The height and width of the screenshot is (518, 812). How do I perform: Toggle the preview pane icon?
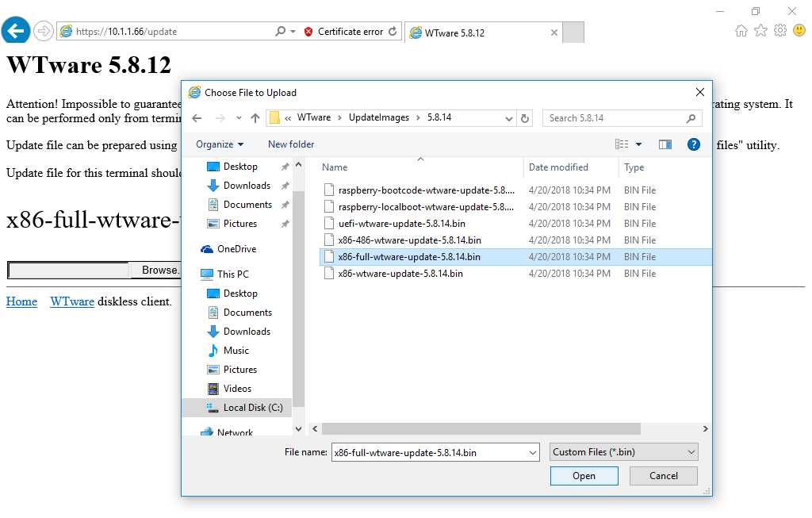(665, 144)
